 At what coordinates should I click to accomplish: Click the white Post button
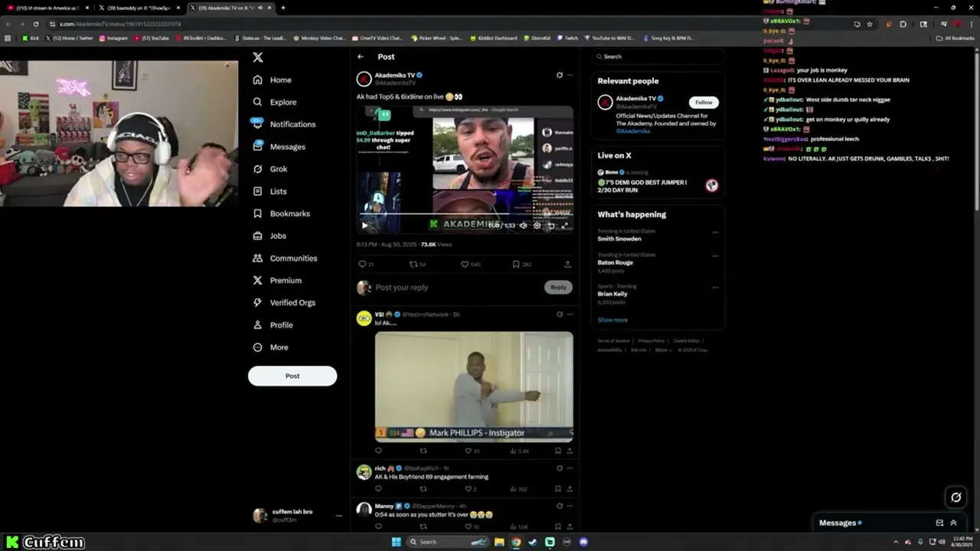pyautogui.click(x=292, y=376)
